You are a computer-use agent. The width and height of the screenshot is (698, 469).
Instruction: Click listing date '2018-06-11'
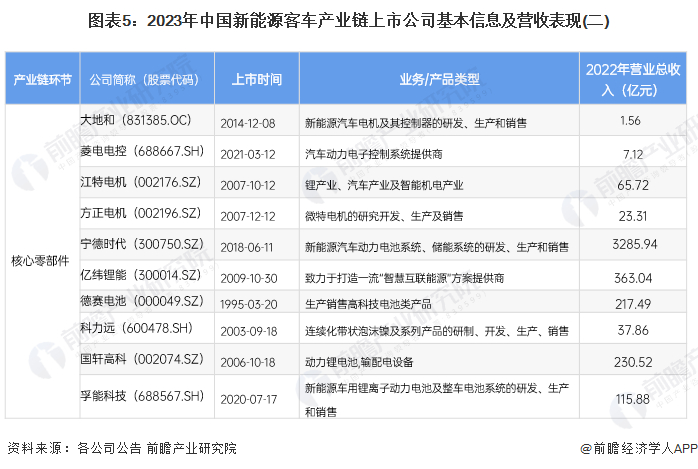(x=247, y=247)
